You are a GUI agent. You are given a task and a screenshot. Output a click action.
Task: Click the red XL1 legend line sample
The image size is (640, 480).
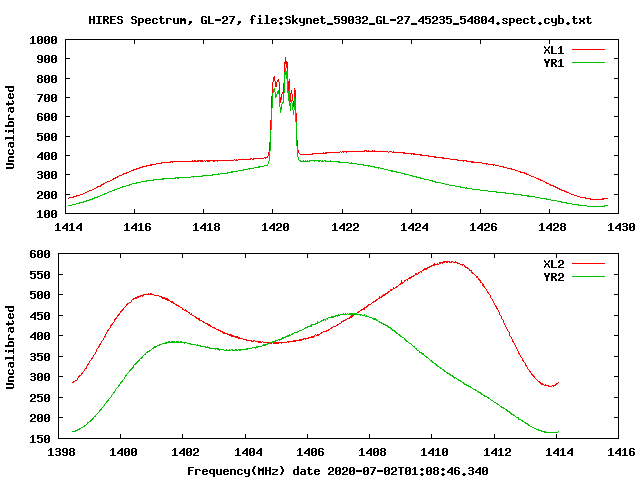(588, 50)
